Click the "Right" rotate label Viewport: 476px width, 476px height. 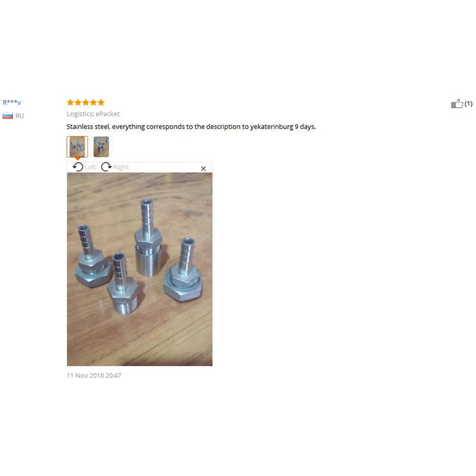121,167
